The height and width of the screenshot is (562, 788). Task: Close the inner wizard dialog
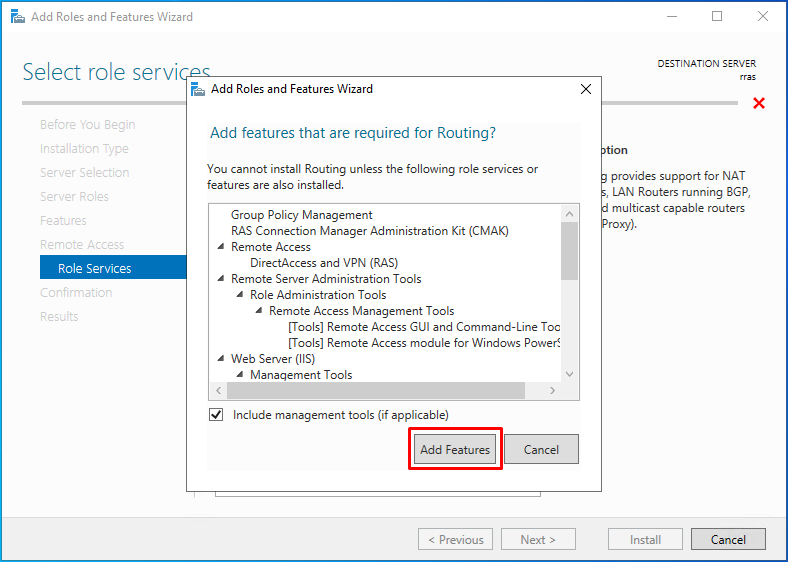tap(586, 89)
